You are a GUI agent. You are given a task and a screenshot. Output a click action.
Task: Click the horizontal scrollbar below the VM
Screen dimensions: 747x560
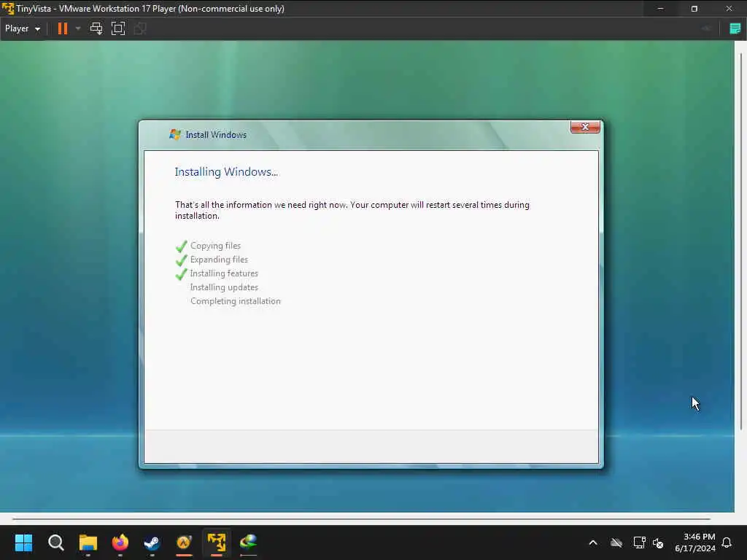361,518
